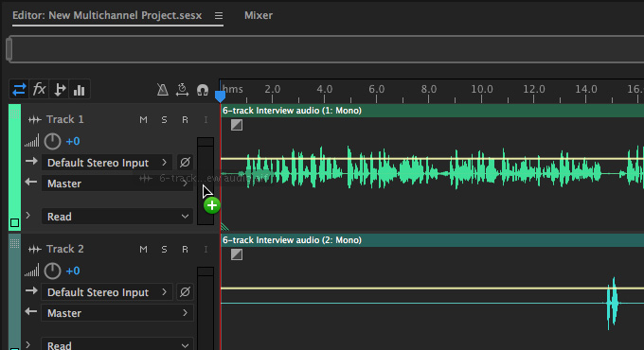
Task: Click Track 1 input arrow icon
Action: tap(31, 161)
